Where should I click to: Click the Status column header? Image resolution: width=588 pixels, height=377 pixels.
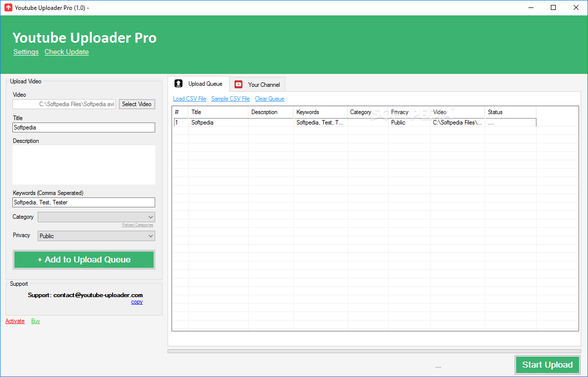click(x=510, y=112)
